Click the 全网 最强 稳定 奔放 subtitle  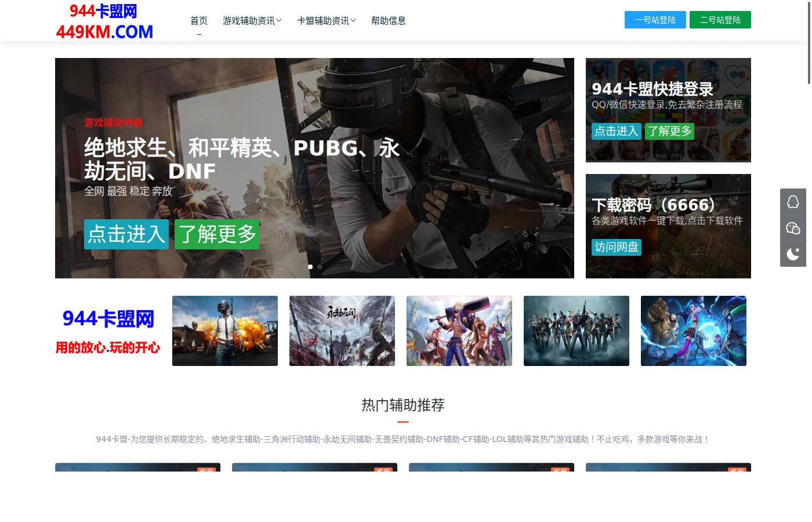128,191
